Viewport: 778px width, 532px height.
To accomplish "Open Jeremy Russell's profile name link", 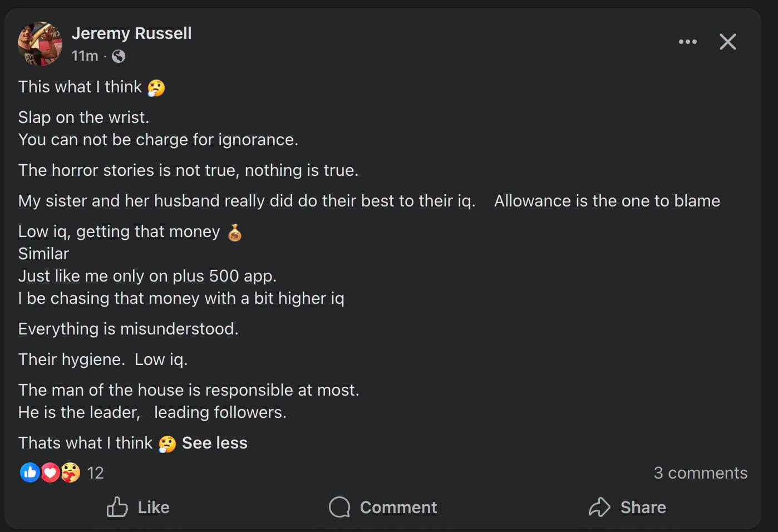I will [131, 33].
